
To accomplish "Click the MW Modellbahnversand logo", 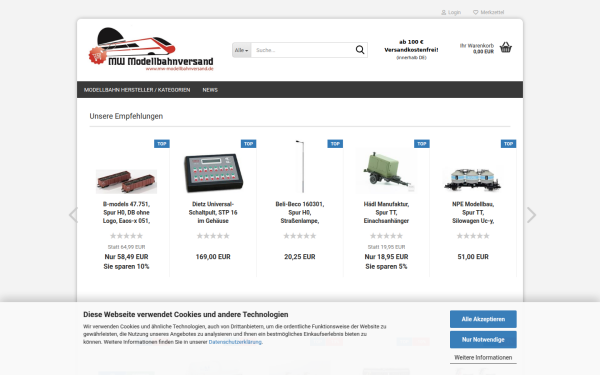I will tap(151, 49).
